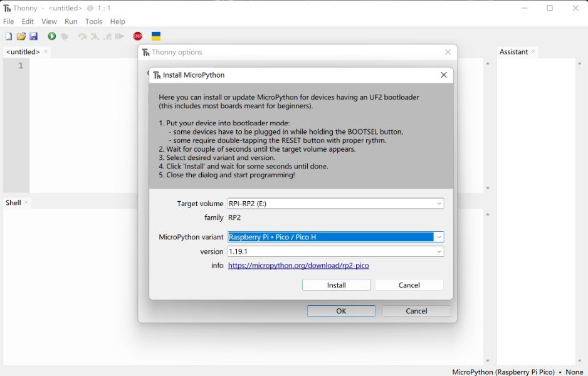Click the Step over toolbar icon

(x=82, y=36)
